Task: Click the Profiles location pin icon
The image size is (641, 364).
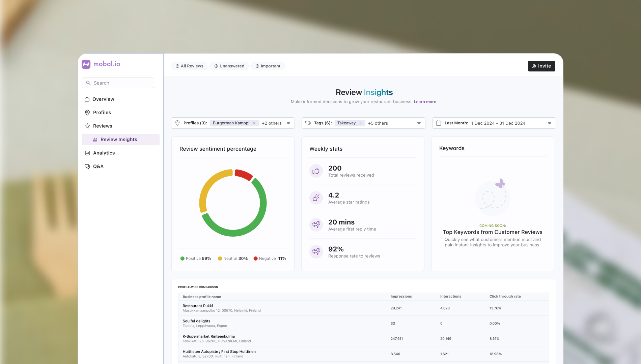Action: (87, 113)
